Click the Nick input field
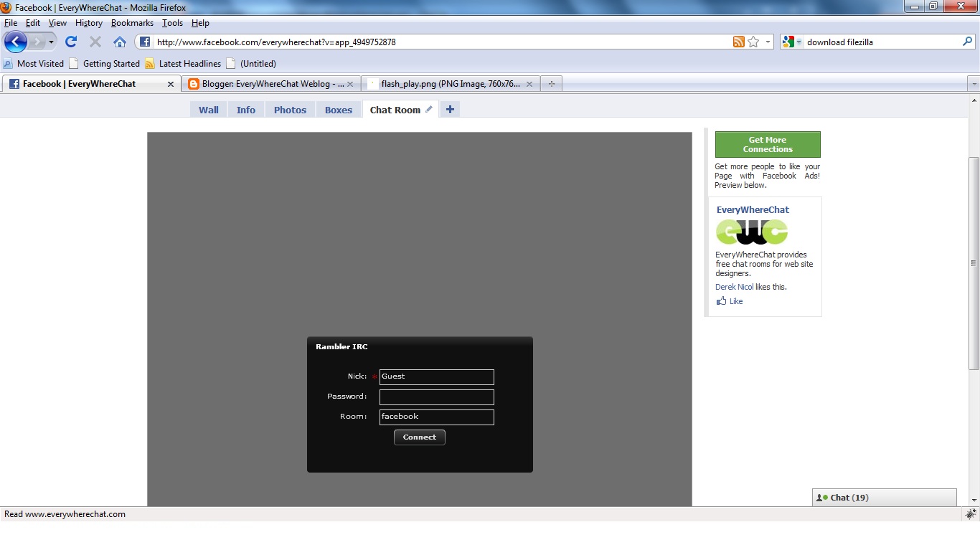Viewport: 980px width, 545px height. point(436,376)
